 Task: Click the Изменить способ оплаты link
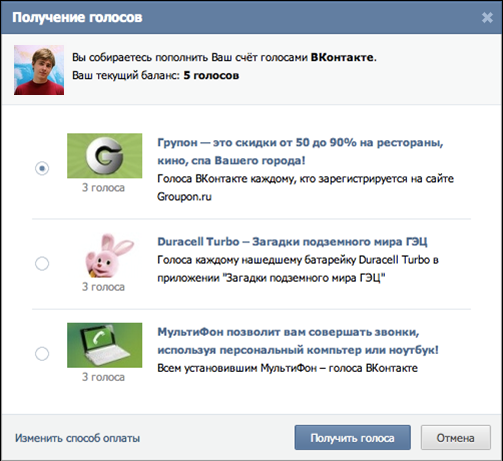click(77, 438)
